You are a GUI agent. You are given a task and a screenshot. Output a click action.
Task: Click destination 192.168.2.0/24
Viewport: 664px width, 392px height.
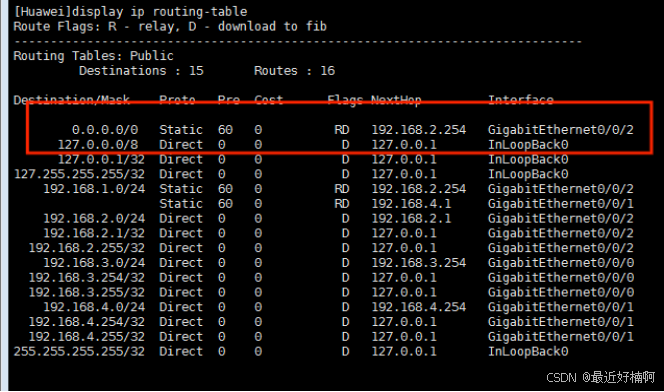click(94, 218)
